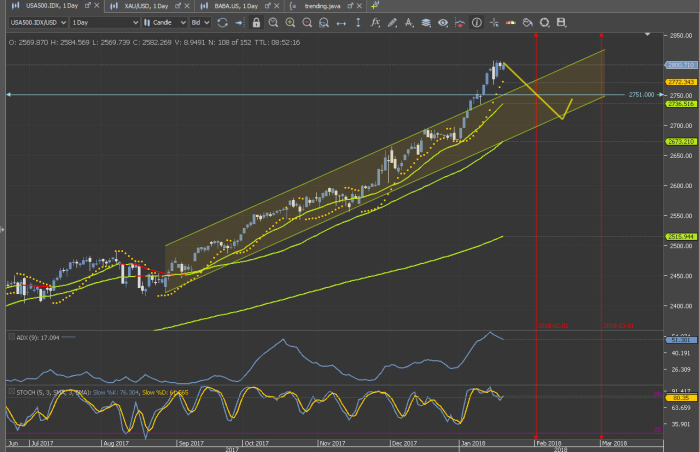Viewport: 700px width, 452px height.
Task: Open the 1 Day period dropdown
Action: pos(105,22)
